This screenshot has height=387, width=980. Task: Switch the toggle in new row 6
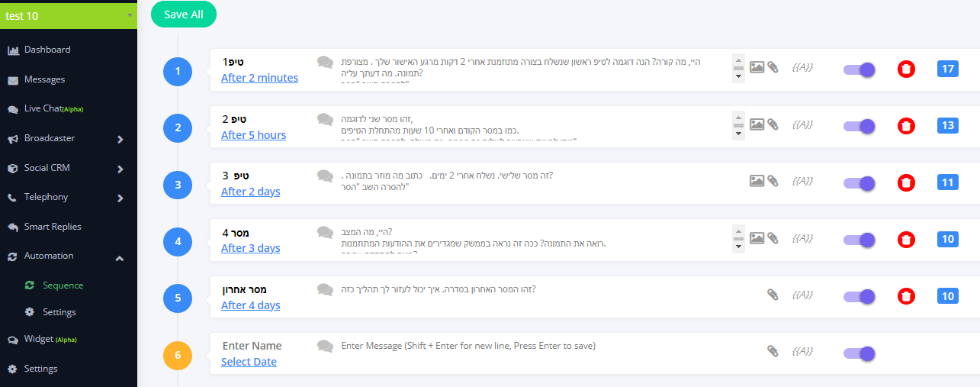point(859,353)
